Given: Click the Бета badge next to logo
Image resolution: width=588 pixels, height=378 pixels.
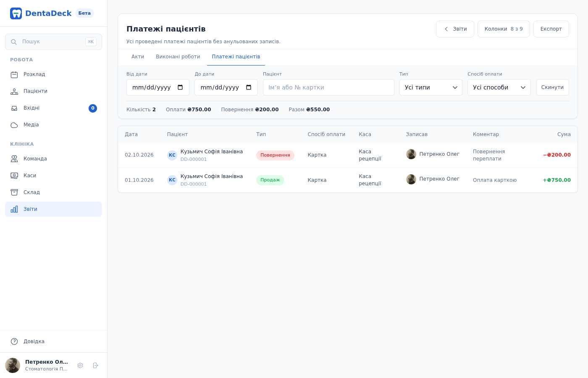Looking at the screenshot, I should [x=84, y=13].
